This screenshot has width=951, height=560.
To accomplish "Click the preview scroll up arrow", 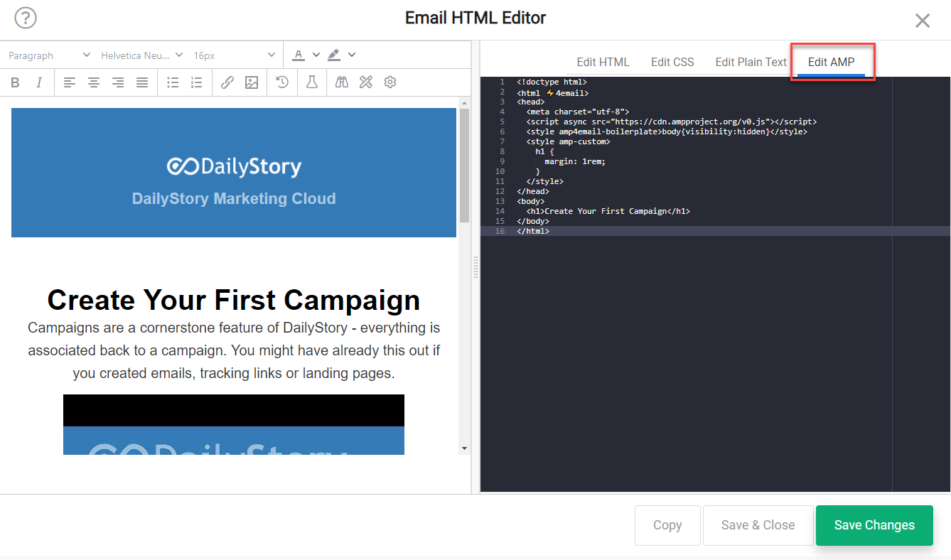I will pyautogui.click(x=464, y=103).
